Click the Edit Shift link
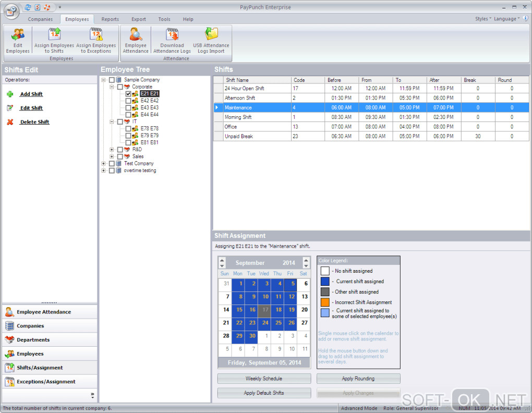Viewport: 532px width, 413px height. click(31, 108)
